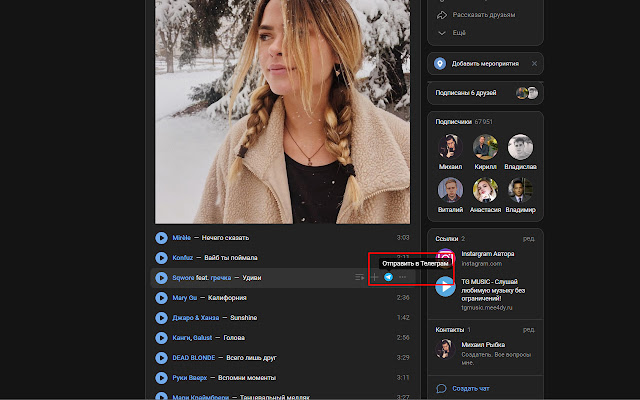Click the Instagram logo icon
The image size is (640, 400).
(444, 258)
